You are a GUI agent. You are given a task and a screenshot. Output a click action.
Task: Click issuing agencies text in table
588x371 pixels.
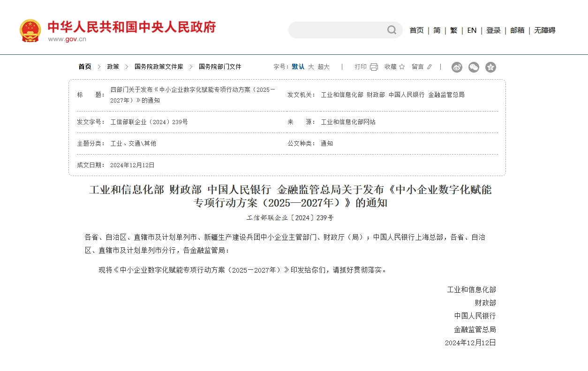click(392, 95)
